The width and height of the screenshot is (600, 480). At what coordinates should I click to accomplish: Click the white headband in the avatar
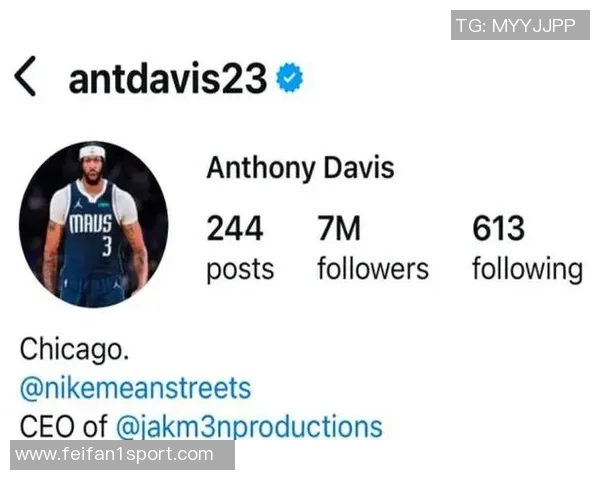pyautogui.click(x=92, y=152)
